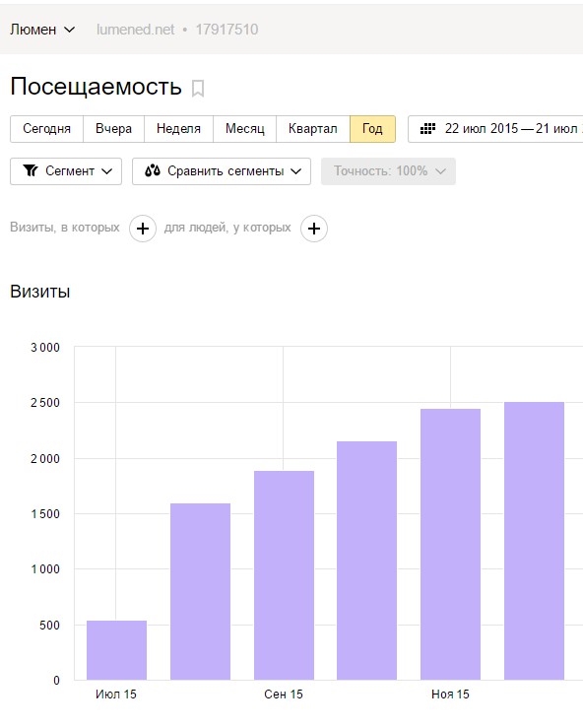Bookmark the Посещаемость report
Viewport: 583px width, 728px height.
point(198,89)
